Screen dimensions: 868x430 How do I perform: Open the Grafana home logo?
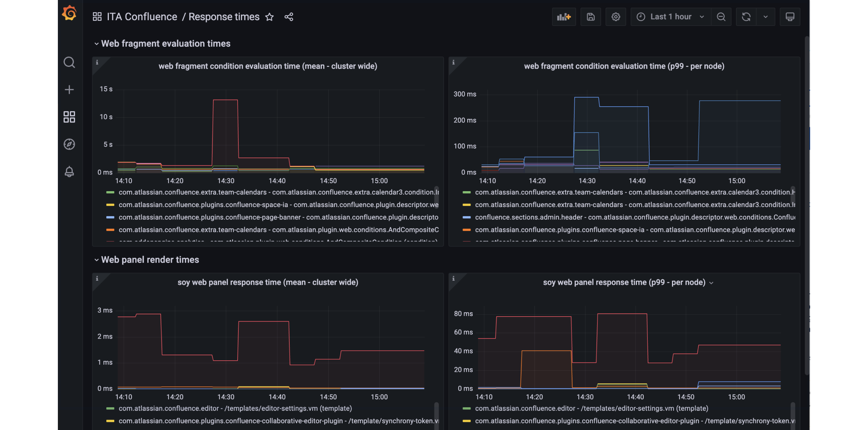tap(69, 13)
